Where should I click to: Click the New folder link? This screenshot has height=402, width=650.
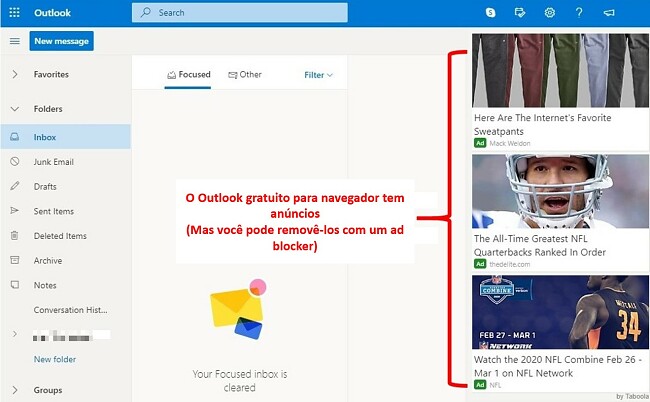[x=55, y=359]
